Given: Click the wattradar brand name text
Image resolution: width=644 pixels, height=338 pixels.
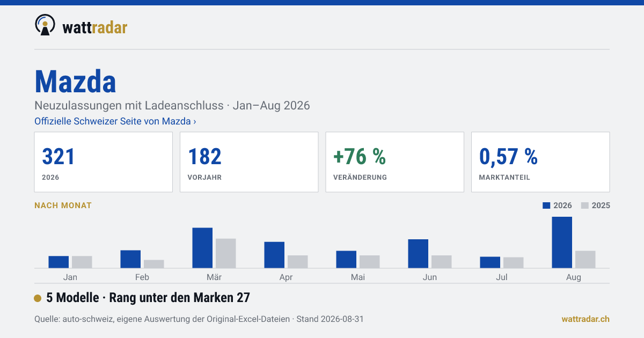Looking at the screenshot, I should coord(95,27).
